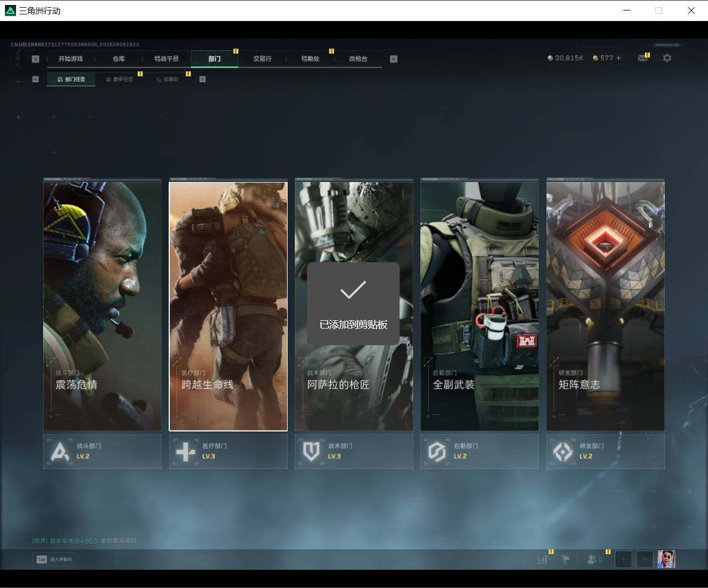The width and height of the screenshot is (708, 588).
Task: Switch to the 改枪台 tab
Action: [x=358, y=59]
